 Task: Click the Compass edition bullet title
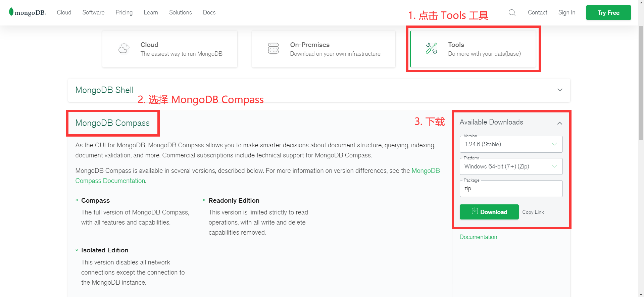[x=95, y=200]
